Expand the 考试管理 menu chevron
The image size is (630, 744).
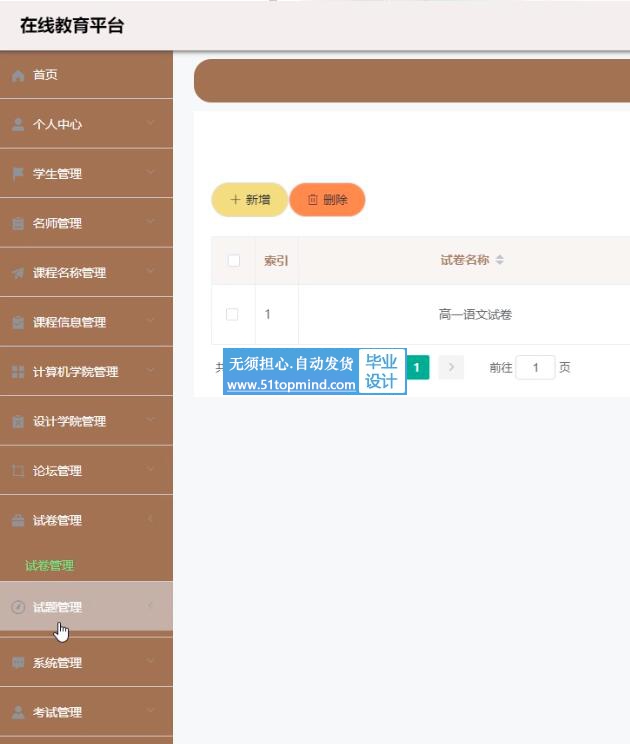tap(150, 710)
